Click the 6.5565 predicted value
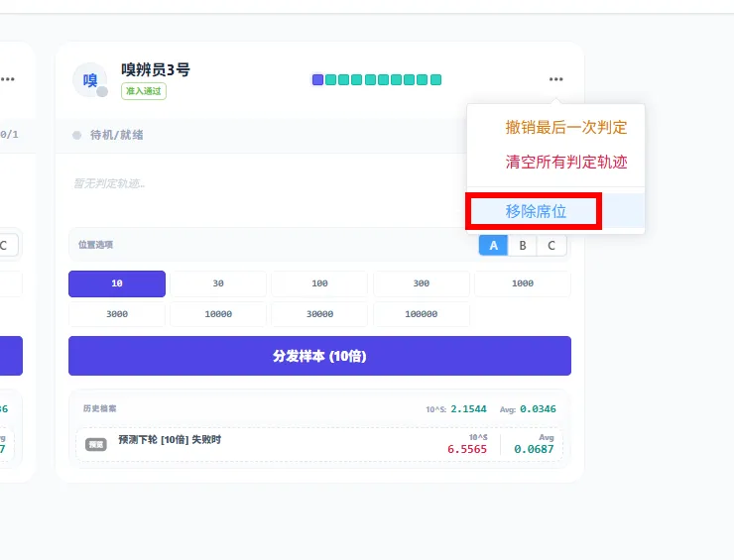Image resolution: width=734 pixels, height=560 pixels. point(467,449)
